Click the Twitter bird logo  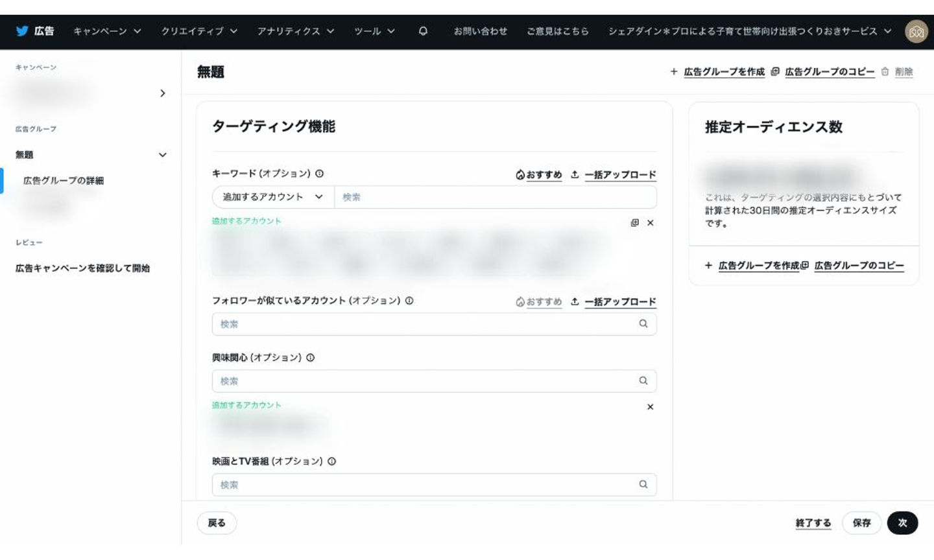tap(22, 31)
